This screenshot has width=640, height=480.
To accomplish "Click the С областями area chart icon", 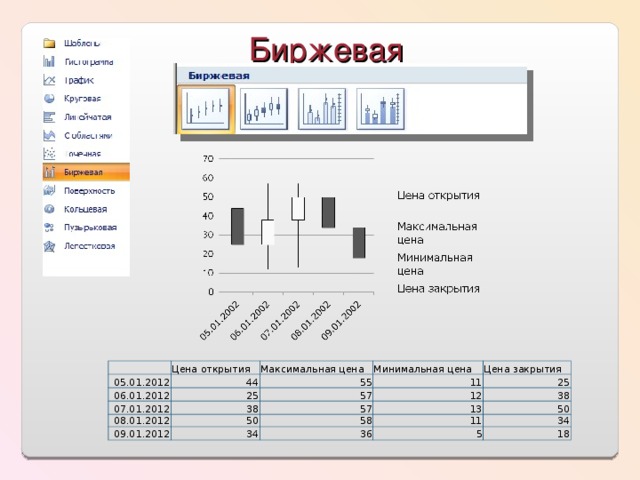I will click(x=49, y=136).
